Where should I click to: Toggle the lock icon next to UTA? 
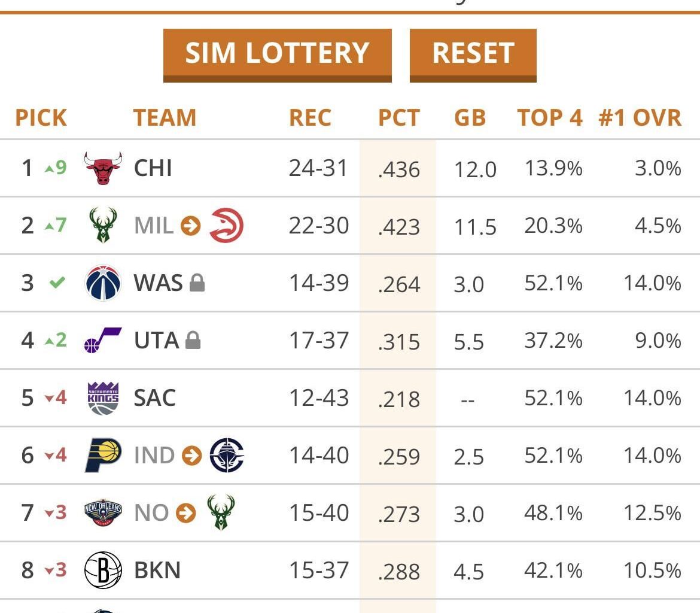[193, 341]
